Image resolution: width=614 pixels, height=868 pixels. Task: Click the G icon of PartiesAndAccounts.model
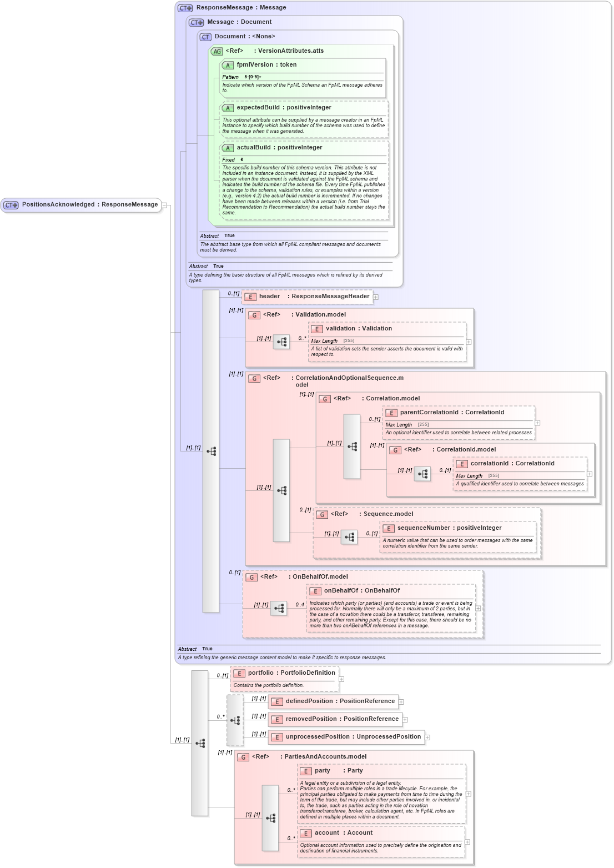pos(243,757)
